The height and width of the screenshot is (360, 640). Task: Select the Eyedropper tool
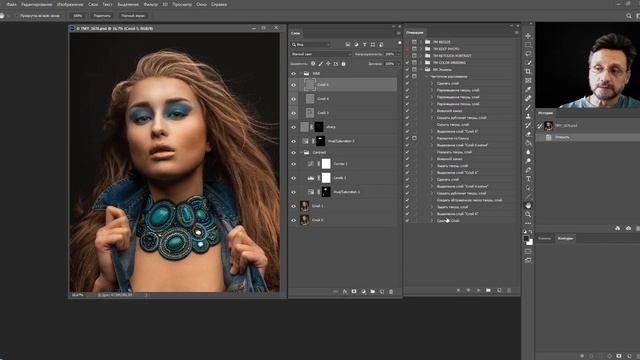528,89
